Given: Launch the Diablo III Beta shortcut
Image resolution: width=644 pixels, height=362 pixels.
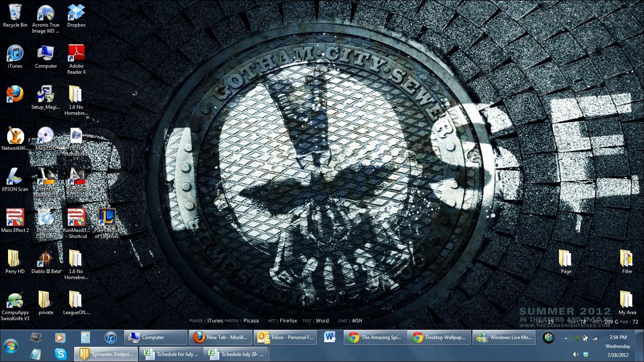Looking at the screenshot, I should tap(46, 260).
